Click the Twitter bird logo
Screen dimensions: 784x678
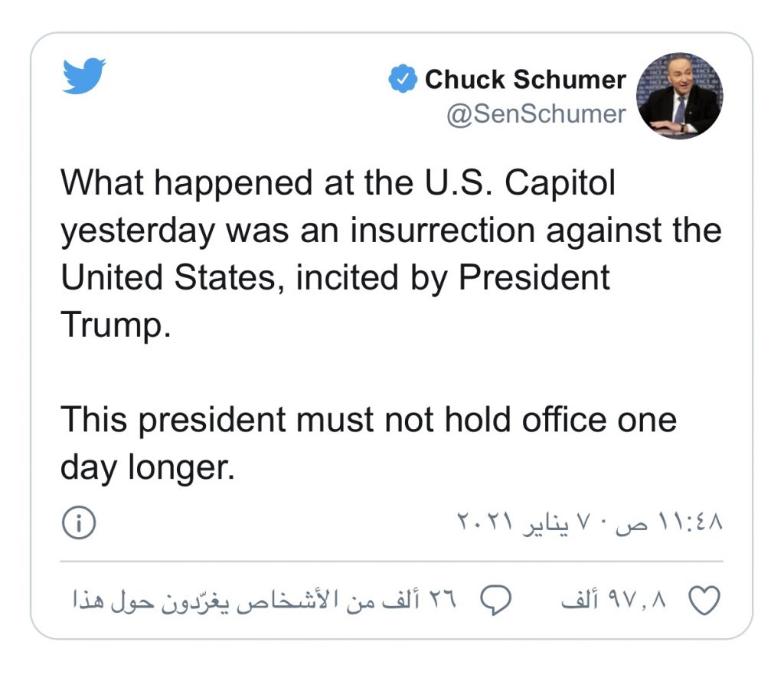click(84, 76)
